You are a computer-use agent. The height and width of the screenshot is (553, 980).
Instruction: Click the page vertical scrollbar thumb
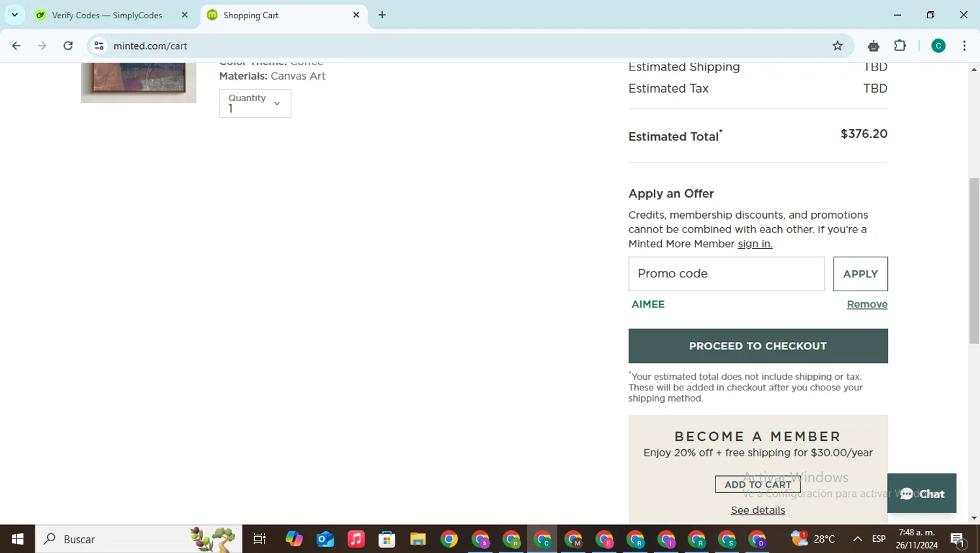(x=974, y=261)
